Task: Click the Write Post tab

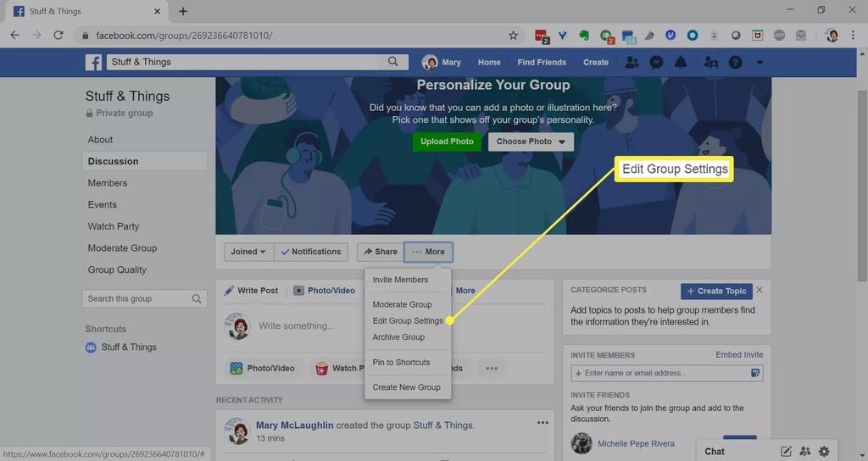Action: pos(251,291)
